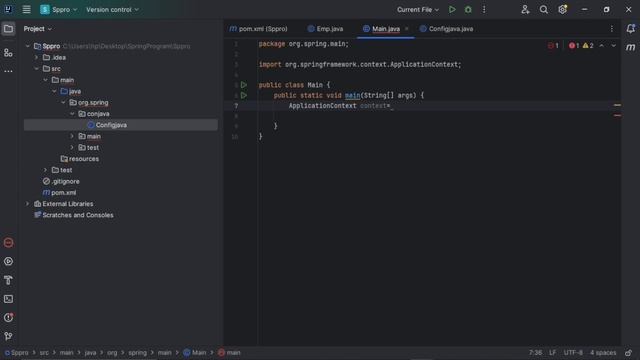Open the red plugin tool window icon
Image resolution: width=640 pixels, height=360 pixels.
click(x=8, y=243)
